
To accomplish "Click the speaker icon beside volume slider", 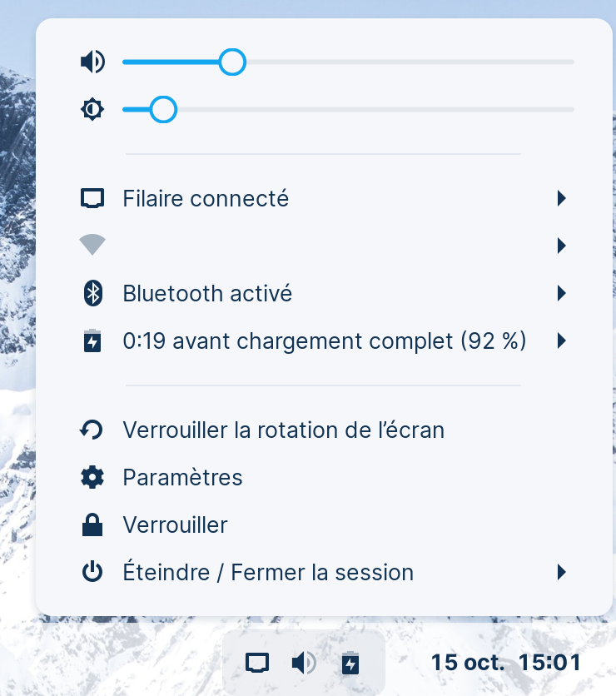I will click(92, 62).
